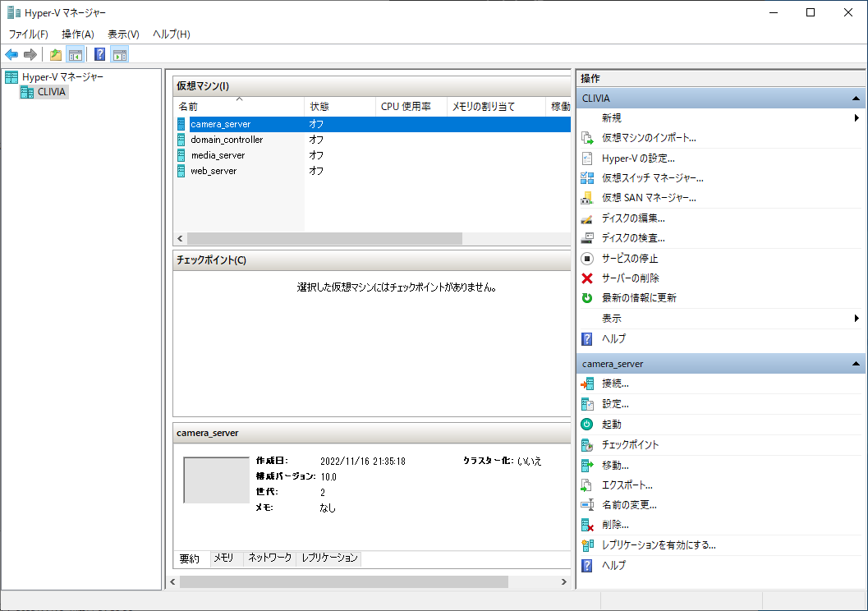This screenshot has height=611, width=868.
Task: Click the Back arrow toolbar icon
Action: [11, 54]
